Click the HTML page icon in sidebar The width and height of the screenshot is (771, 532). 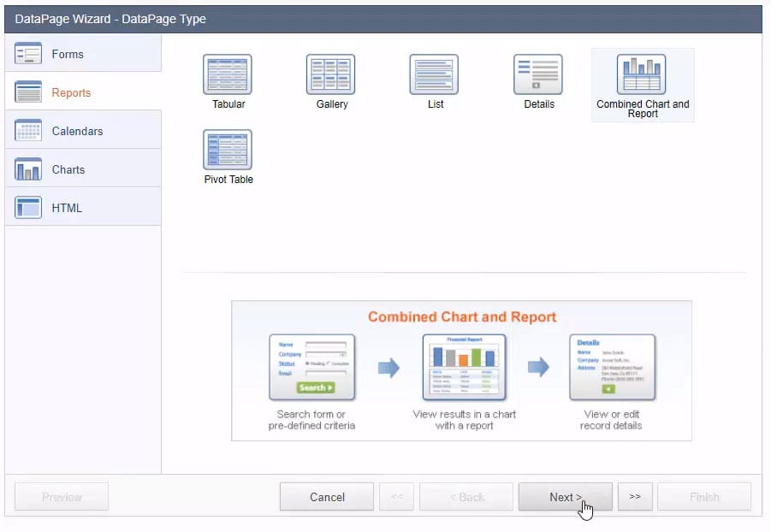pyautogui.click(x=28, y=208)
